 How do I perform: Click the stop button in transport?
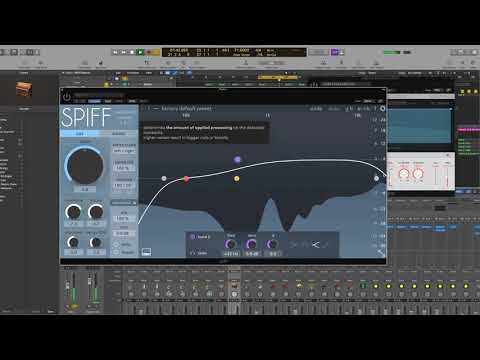[x=132, y=52]
